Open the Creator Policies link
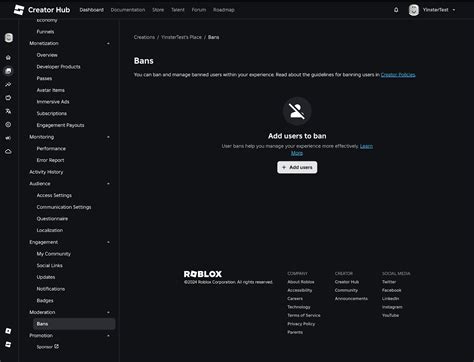This screenshot has height=362, width=474. [398, 75]
